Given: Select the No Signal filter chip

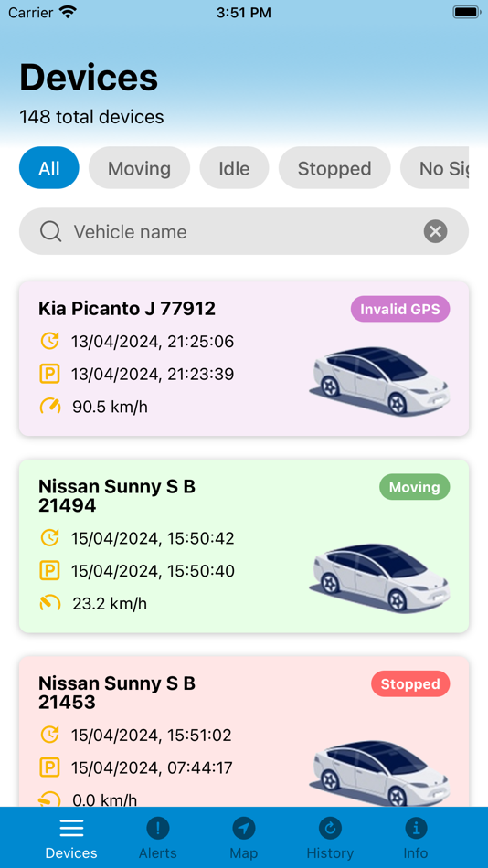Looking at the screenshot, I should pos(434,168).
